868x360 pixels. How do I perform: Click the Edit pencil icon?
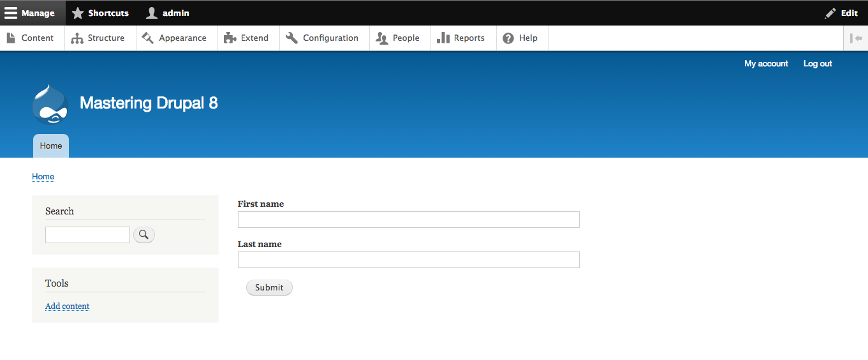[830, 13]
